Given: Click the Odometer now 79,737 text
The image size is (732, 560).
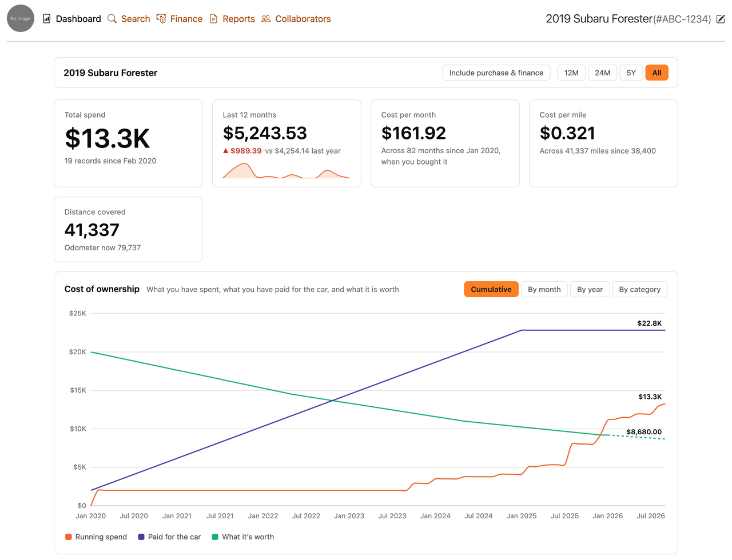Looking at the screenshot, I should click(x=102, y=247).
